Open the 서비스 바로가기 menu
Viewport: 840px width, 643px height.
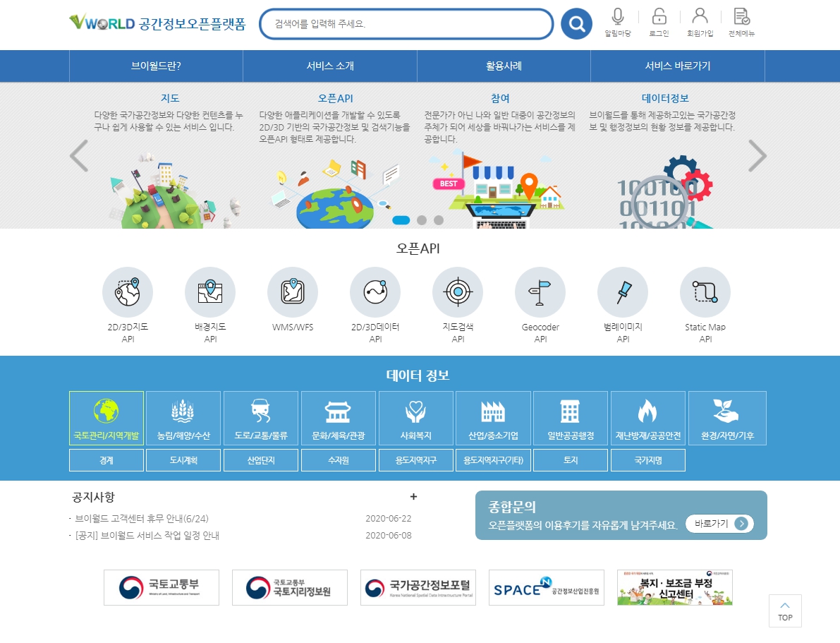pyautogui.click(x=678, y=66)
